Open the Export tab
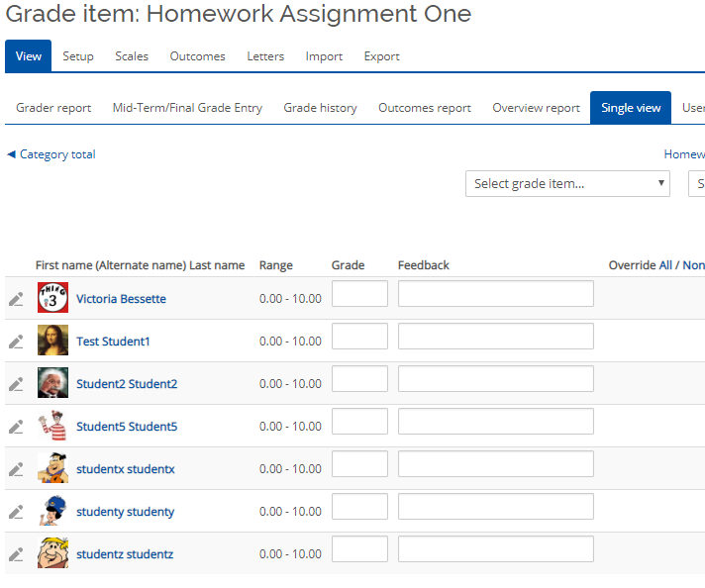 coord(382,56)
